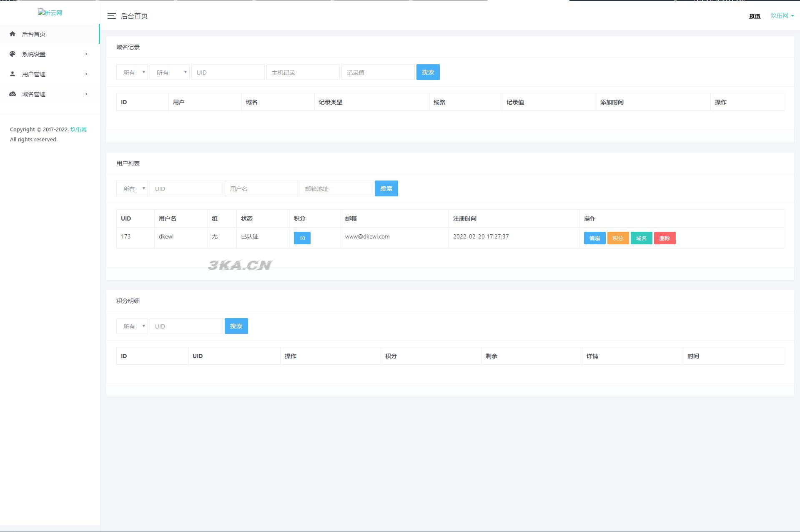This screenshot has height=532, width=800.
Task: Select 后台首页 in the sidebar menu
Action: point(34,34)
